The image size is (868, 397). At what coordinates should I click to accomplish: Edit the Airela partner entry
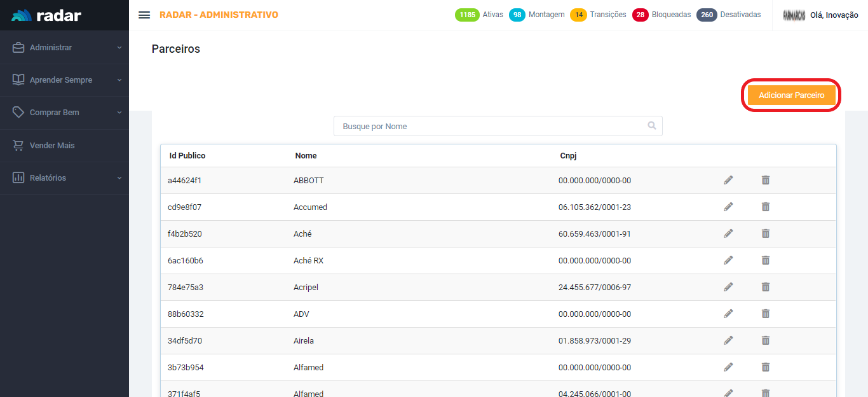click(x=728, y=340)
